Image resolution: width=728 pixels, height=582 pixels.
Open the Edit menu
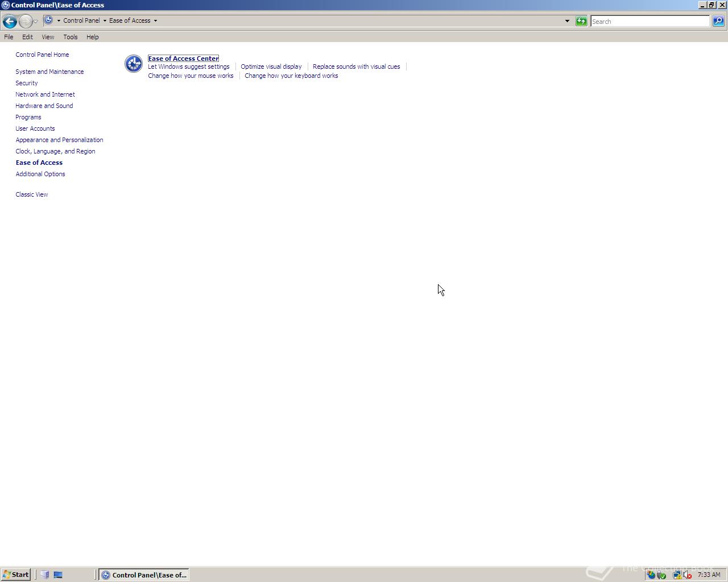coord(27,37)
